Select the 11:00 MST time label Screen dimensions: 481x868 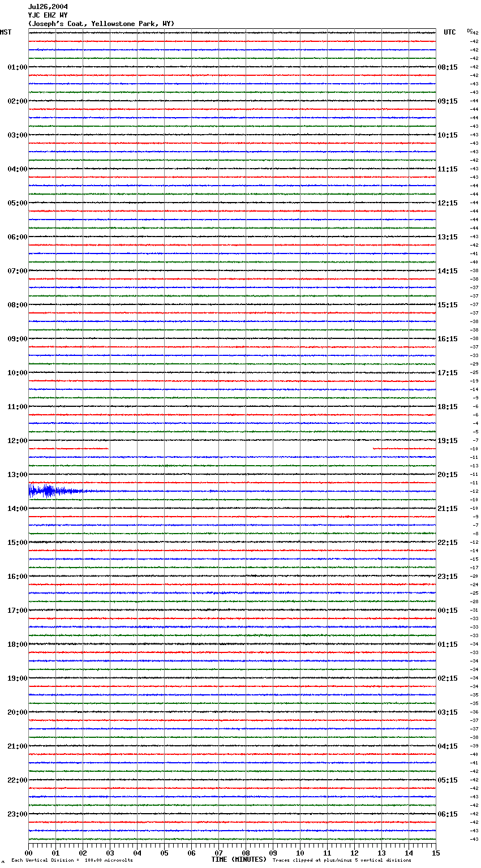(x=18, y=407)
